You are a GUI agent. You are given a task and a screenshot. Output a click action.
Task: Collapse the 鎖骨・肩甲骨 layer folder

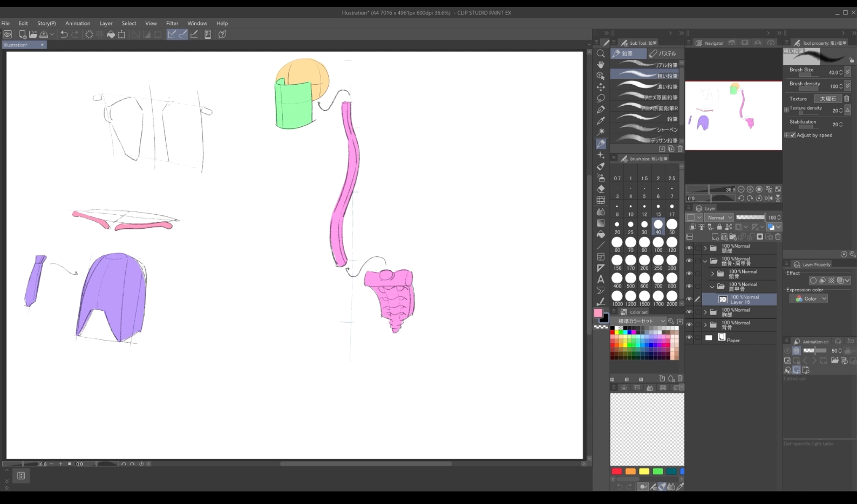click(705, 261)
